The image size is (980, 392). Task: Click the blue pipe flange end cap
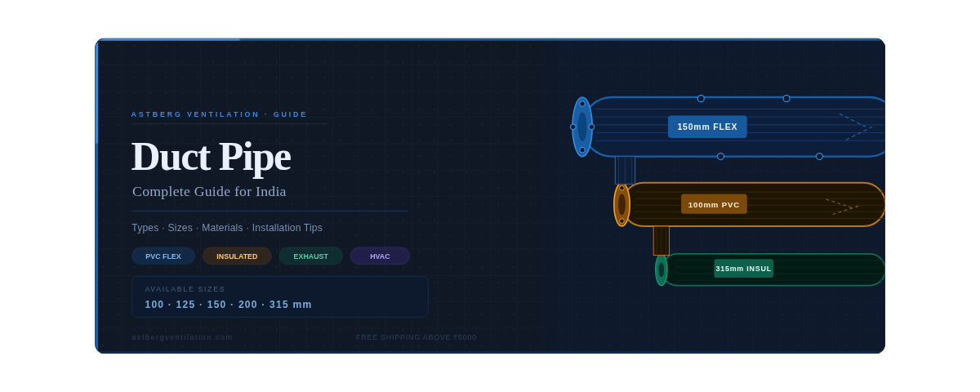tap(582, 127)
